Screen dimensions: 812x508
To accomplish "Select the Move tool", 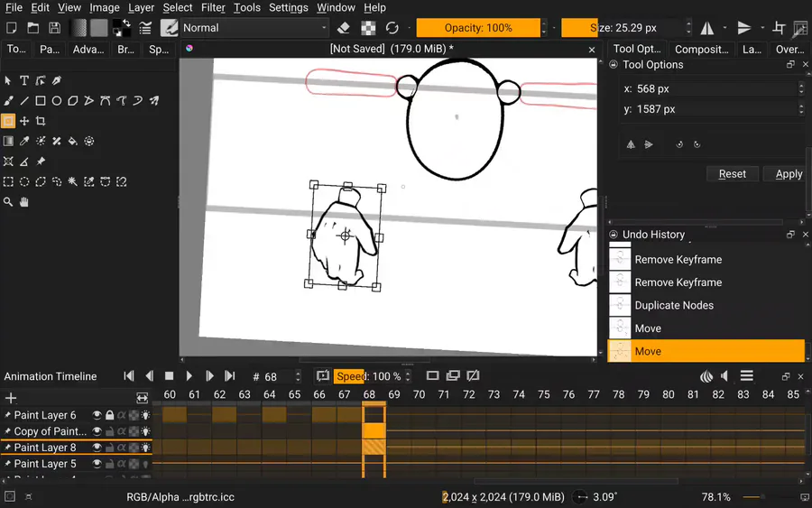I will tap(24, 121).
